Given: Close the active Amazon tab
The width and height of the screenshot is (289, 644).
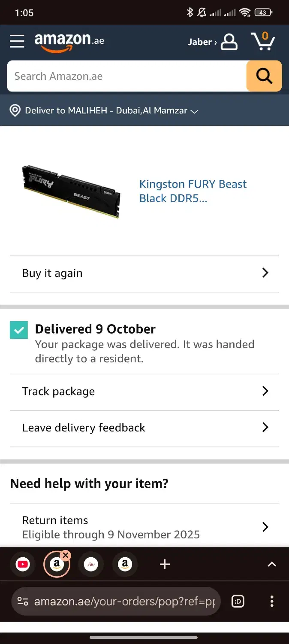Looking at the screenshot, I should pos(66,556).
